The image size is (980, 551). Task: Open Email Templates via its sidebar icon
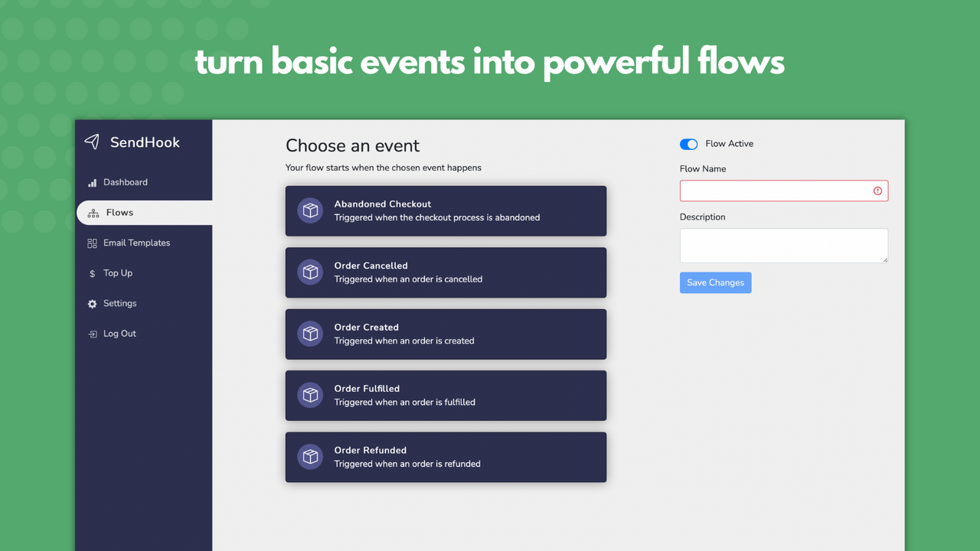click(x=92, y=243)
